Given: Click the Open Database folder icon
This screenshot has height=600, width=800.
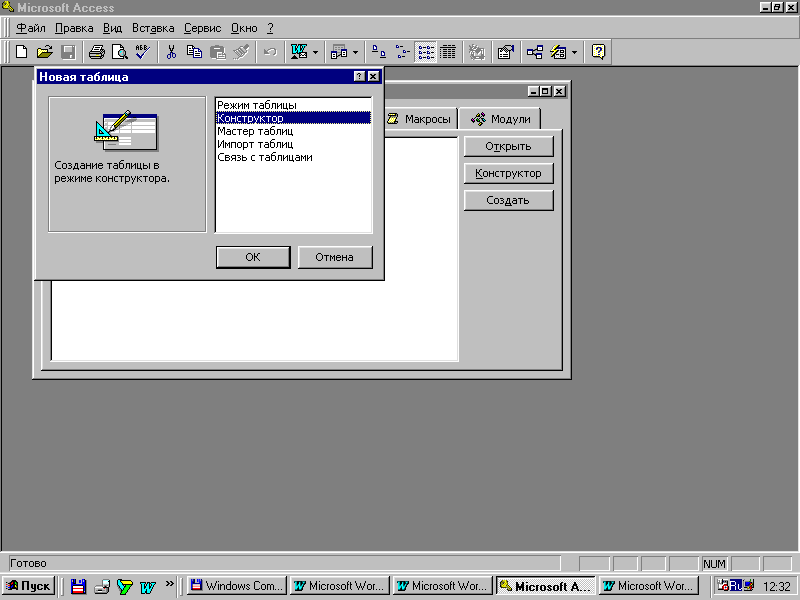Looking at the screenshot, I should [x=45, y=52].
